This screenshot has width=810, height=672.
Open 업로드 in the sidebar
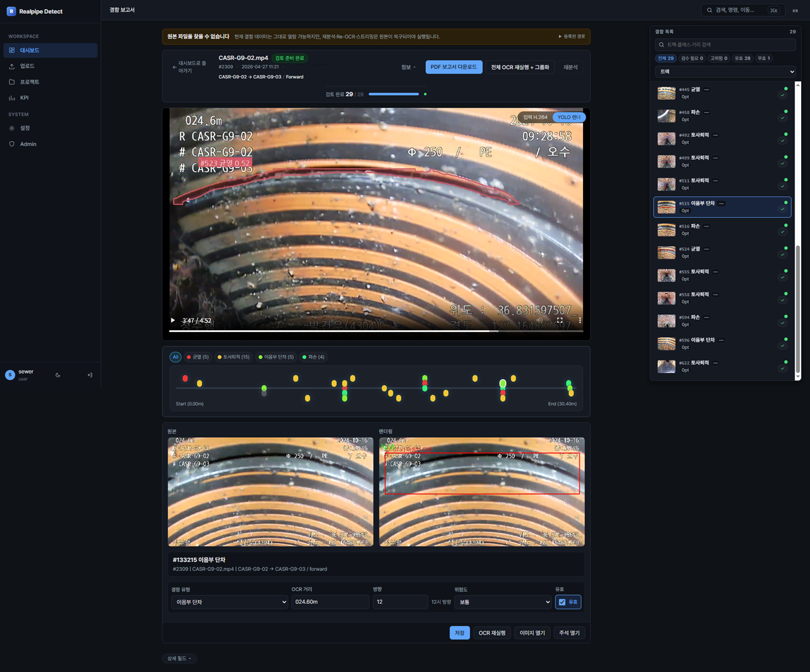coord(50,66)
